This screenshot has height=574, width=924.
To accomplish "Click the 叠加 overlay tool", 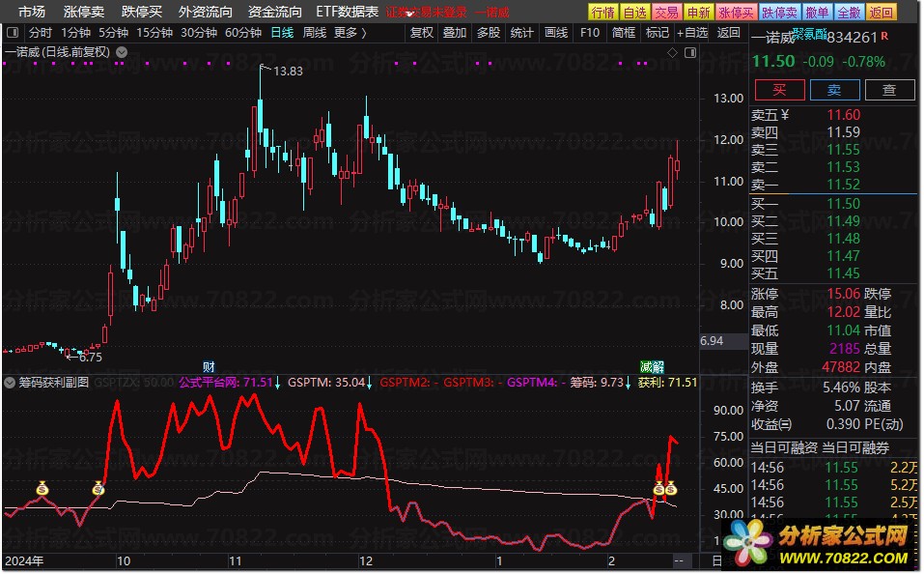I will [x=455, y=33].
